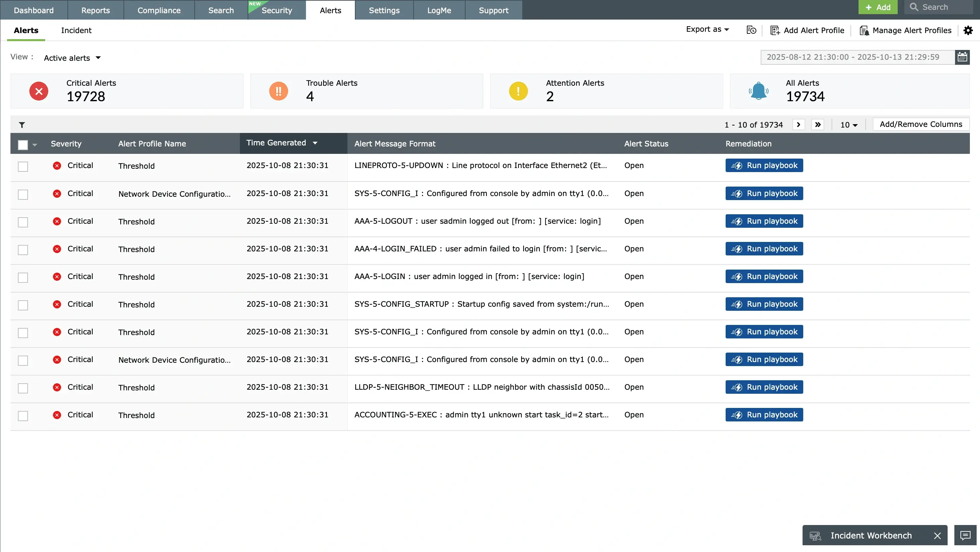Run playbook for AAA-5-LOGIN alert
Screen dimensions: 980x552
point(764,277)
